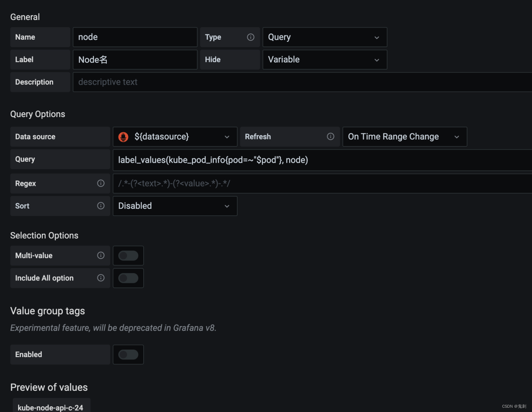View the Refresh info icon
Screen dimensions: 532x412
click(331, 137)
